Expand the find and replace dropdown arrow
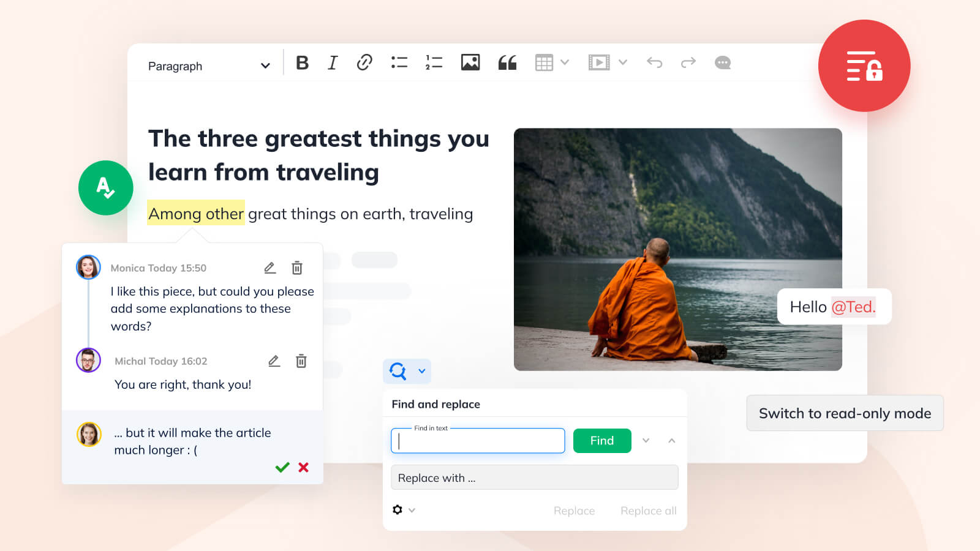The width and height of the screenshot is (980, 551). (x=422, y=371)
